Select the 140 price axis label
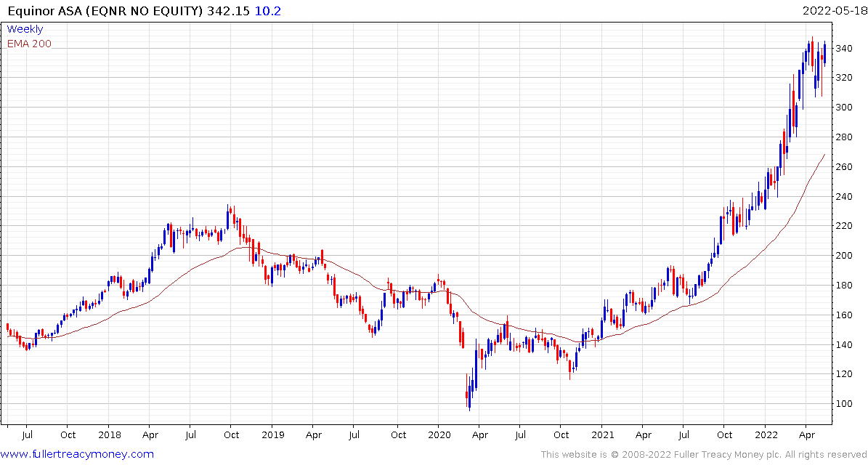Screen dimensions: 868x465 [x=844, y=344]
